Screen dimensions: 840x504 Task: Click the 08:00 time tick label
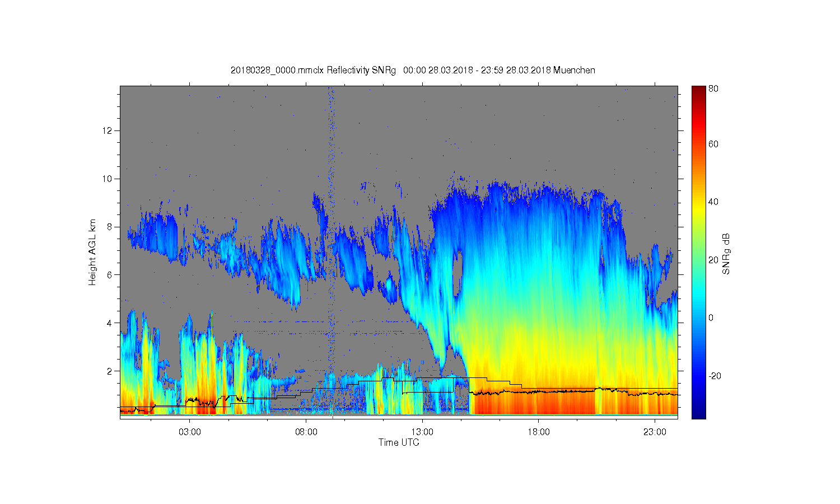click(306, 432)
